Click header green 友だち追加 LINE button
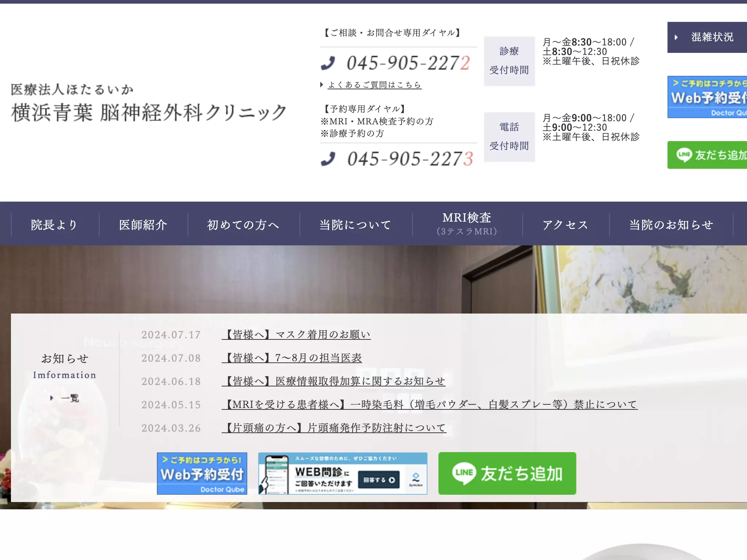Screen dimensions: 747x560 click(707, 155)
